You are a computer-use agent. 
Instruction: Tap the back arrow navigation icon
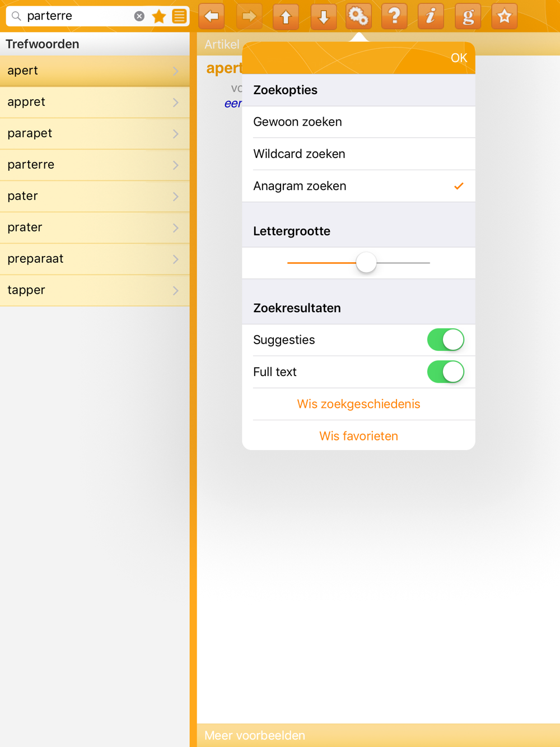click(x=212, y=16)
